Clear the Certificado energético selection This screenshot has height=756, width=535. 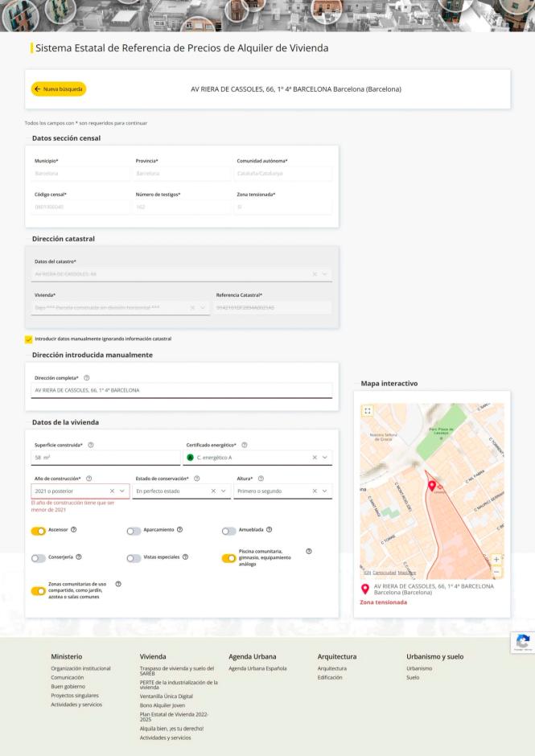point(315,458)
